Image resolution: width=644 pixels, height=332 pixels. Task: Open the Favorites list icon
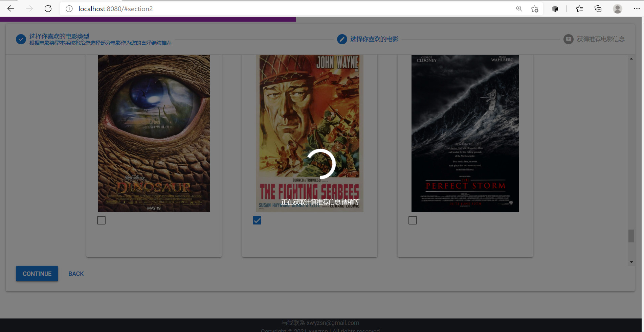(x=579, y=9)
